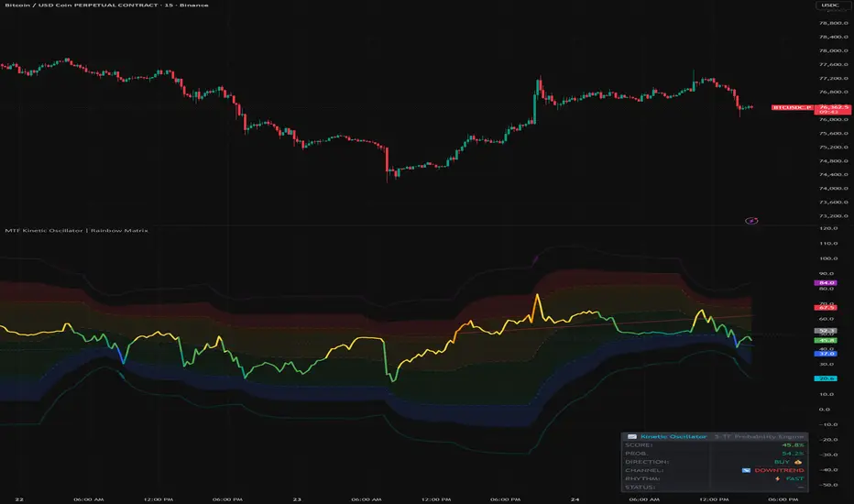Click the MTF Kinetic Oscillator indicator title
Viewport: 854px width, 504px height.
tap(76, 231)
